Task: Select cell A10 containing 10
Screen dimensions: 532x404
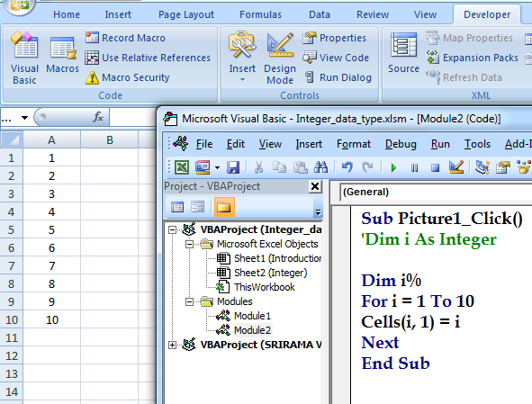Action: pos(51,320)
